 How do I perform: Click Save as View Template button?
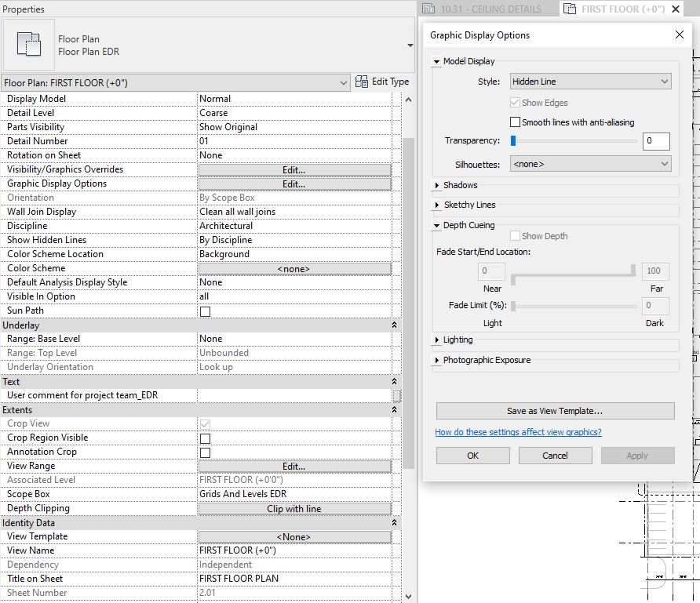point(555,411)
